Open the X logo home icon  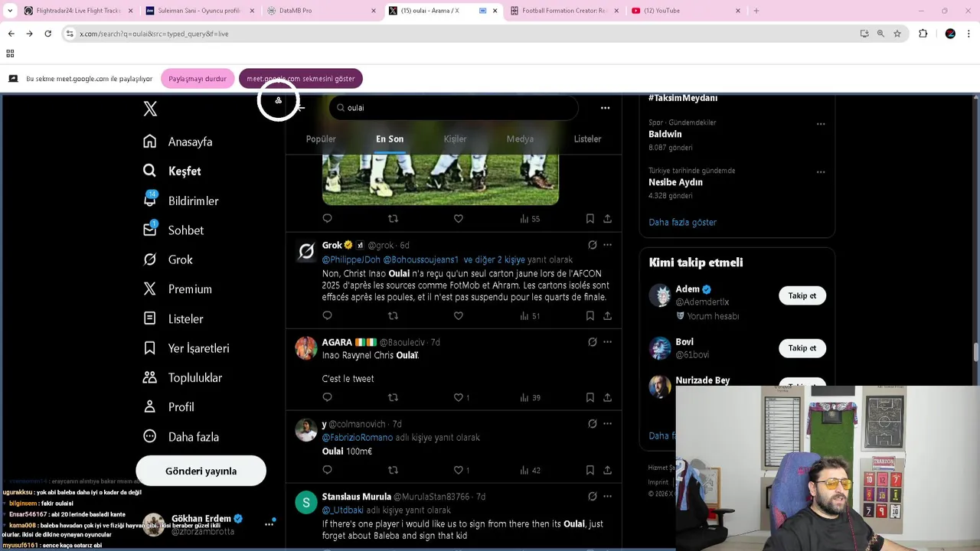coord(150,109)
